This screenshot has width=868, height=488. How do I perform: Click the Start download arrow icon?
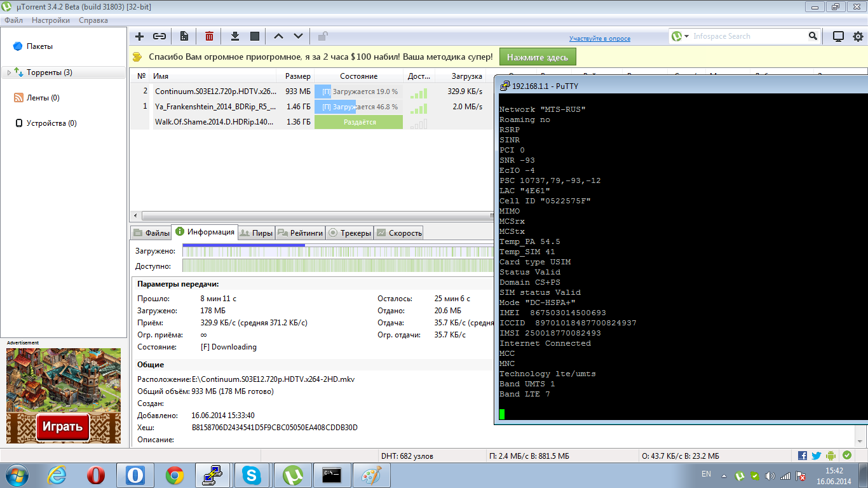click(234, 36)
